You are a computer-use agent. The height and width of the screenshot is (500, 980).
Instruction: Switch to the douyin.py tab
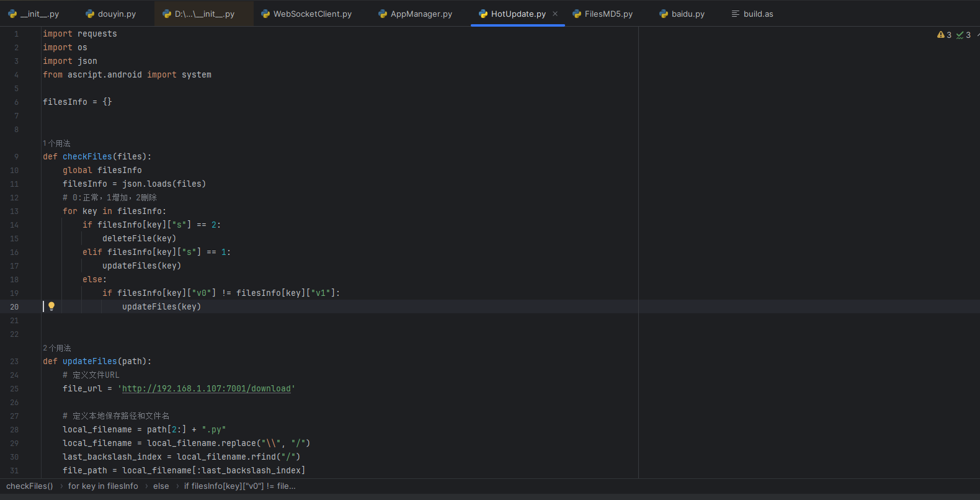tap(110, 14)
